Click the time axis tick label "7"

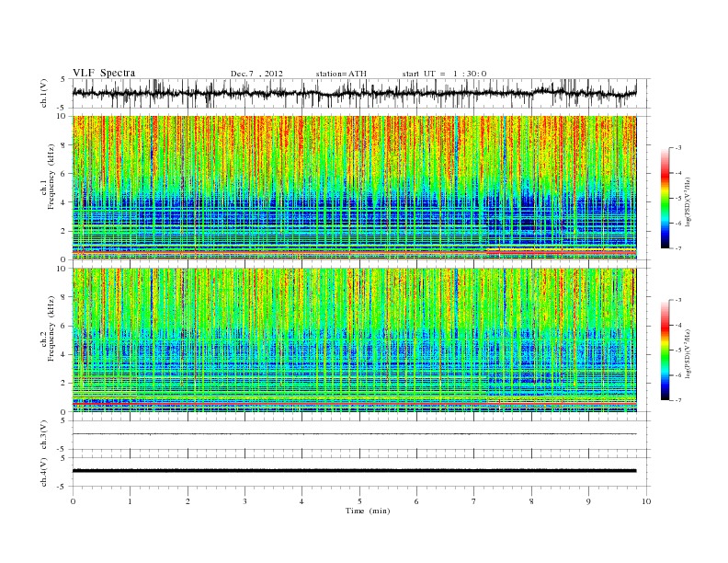coord(474,501)
